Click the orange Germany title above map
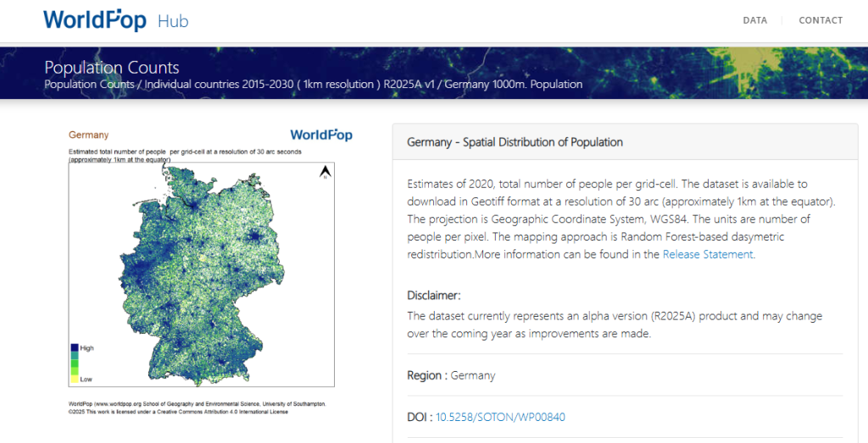Screen dimensions: 868x443 point(88,135)
